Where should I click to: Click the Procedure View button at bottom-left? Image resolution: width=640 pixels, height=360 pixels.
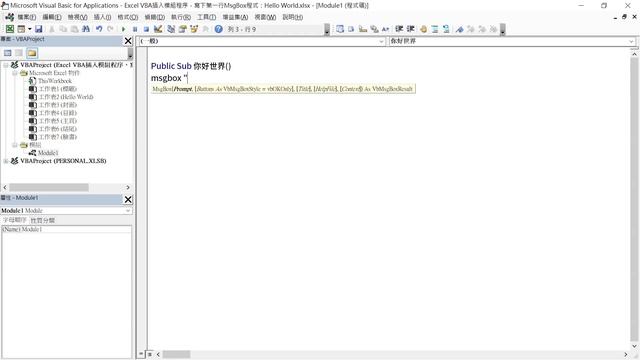pos(141,354)
